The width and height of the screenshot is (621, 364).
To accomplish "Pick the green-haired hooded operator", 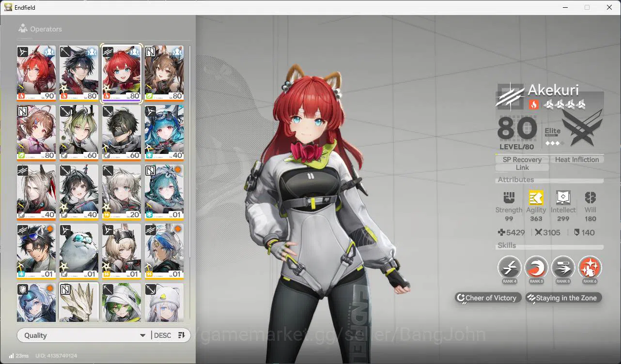I will pyautogui.click(x=122, y=303).
